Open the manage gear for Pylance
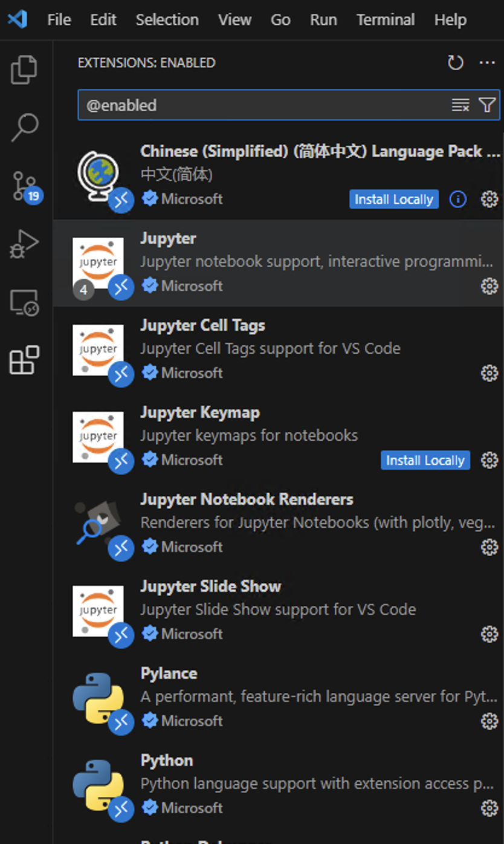 click(489, 721)
